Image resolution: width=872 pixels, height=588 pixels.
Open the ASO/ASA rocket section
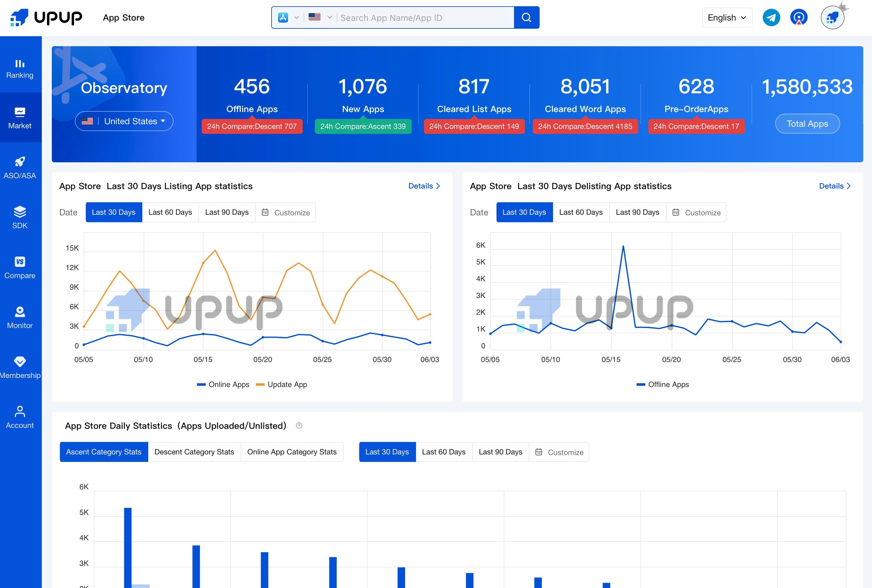tap(20, 168)
